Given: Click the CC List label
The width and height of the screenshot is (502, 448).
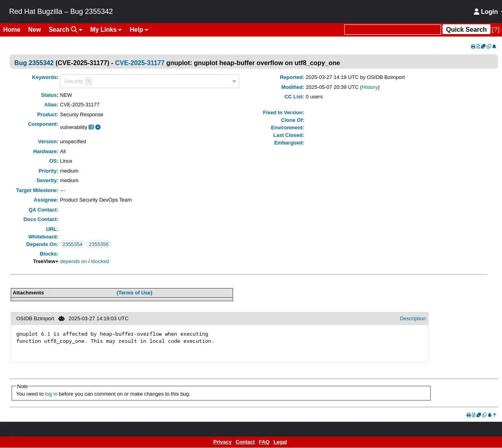Looking at the screenshot, I should pos(294,96).
